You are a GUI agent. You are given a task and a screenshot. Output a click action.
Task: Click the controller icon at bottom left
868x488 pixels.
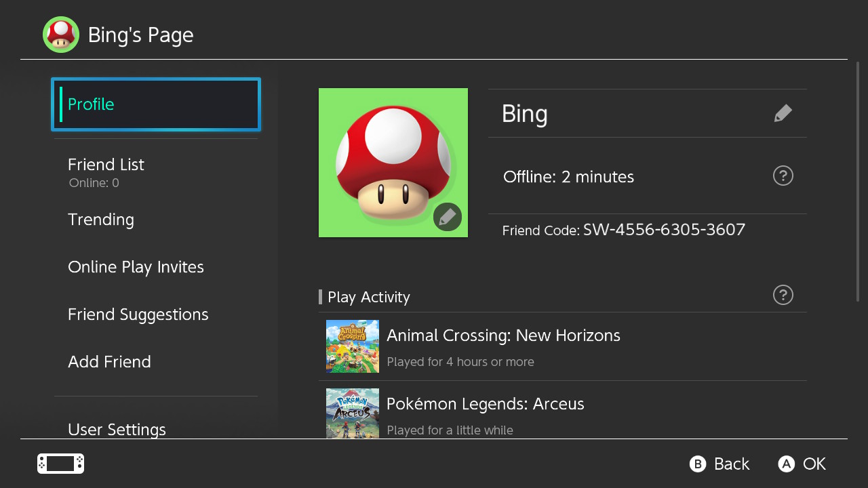click(60, 464)
